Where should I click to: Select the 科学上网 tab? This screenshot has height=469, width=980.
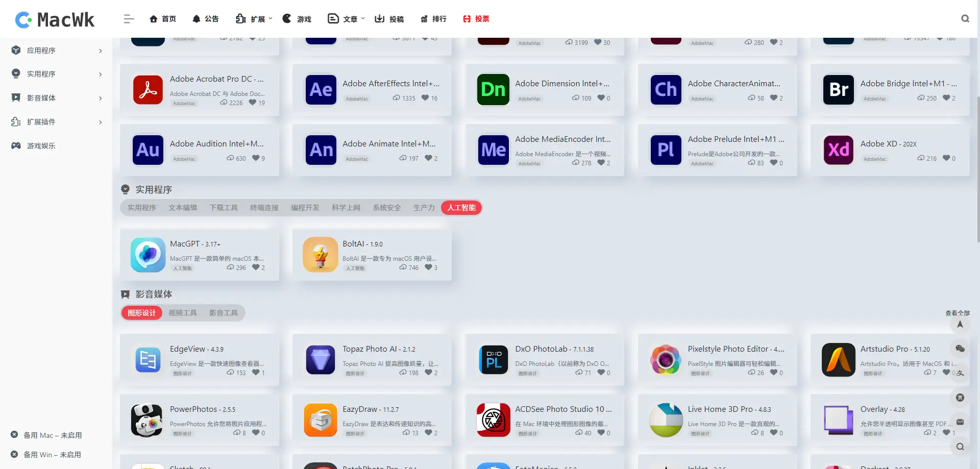pyautogui.click(x=346, y=208)
